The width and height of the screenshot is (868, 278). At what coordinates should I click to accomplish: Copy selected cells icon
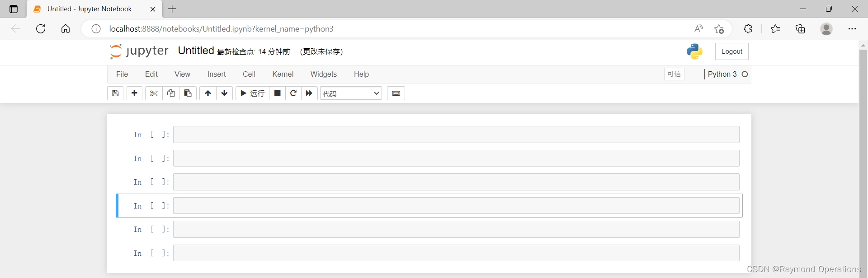[x=171, y=93]
